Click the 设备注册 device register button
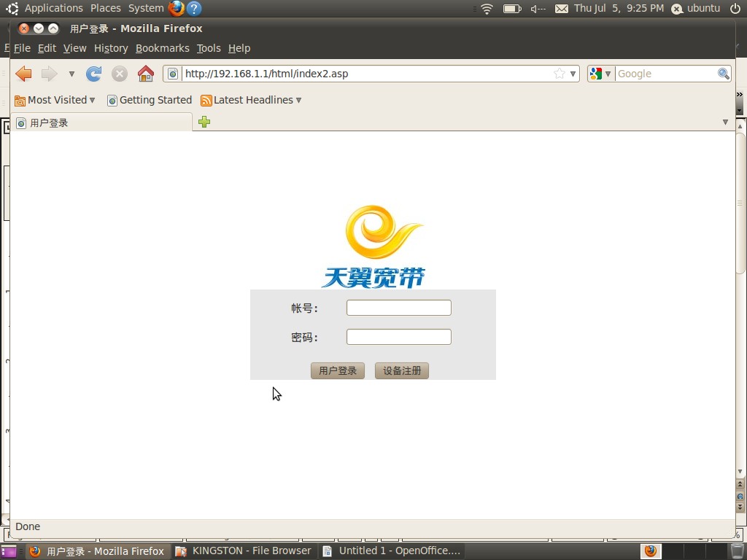 tap(402, 370)
